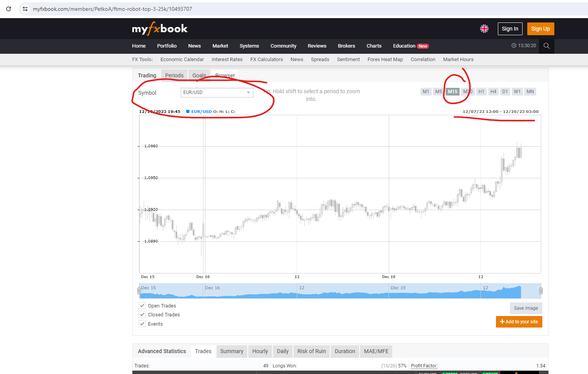
Task: Select D1 timeframe
Action: pyautogui.click(x=505, y=92)
